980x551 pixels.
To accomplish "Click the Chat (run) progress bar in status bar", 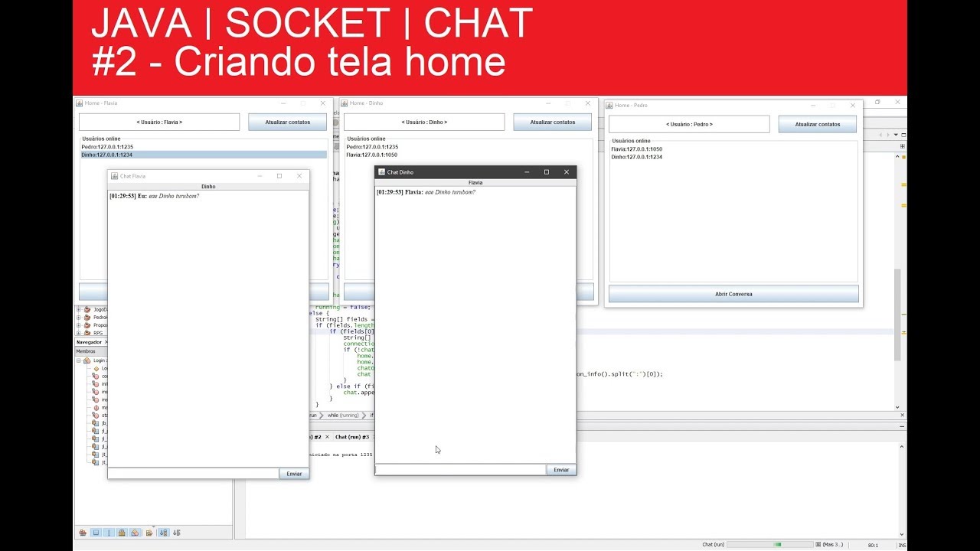I will [x=769, y=545].
